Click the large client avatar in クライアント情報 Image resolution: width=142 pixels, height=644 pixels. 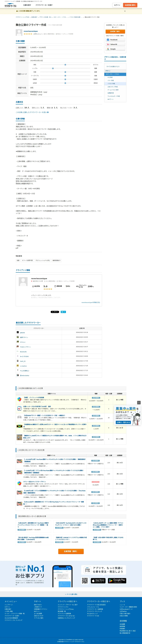pos(23,281)
